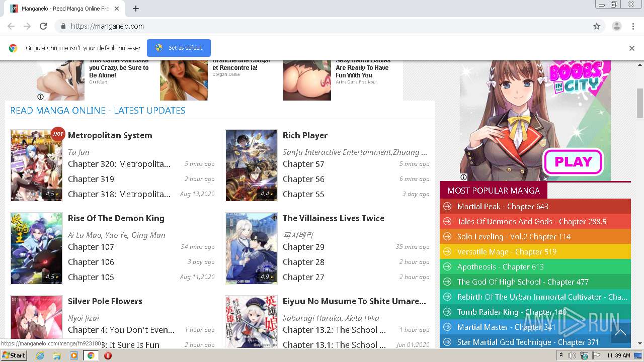Screen dimensions: 644x362
Task: Read Metropolitan System Chapter 320
Action: (119, 164)
